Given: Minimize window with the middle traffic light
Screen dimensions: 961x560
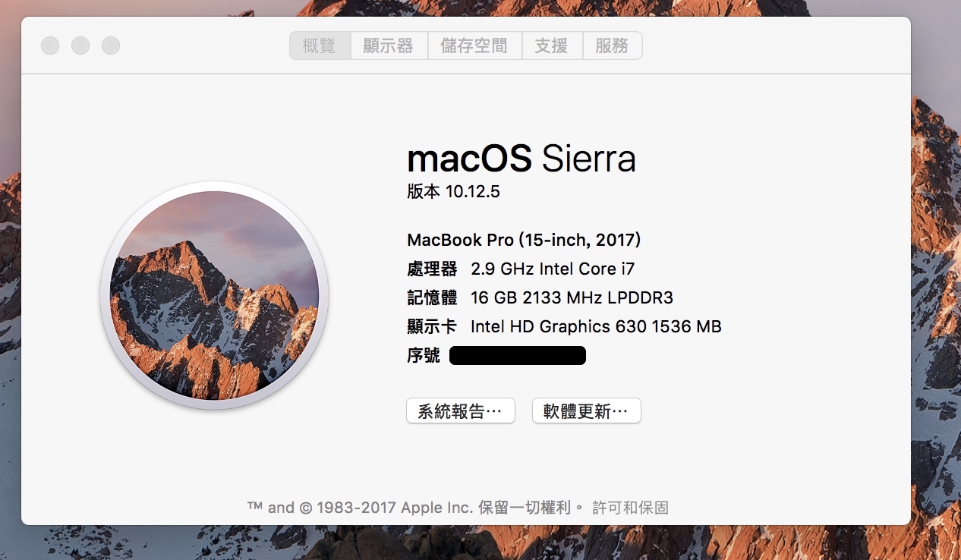Looking at the screenshot, I should tap(80, 46).
